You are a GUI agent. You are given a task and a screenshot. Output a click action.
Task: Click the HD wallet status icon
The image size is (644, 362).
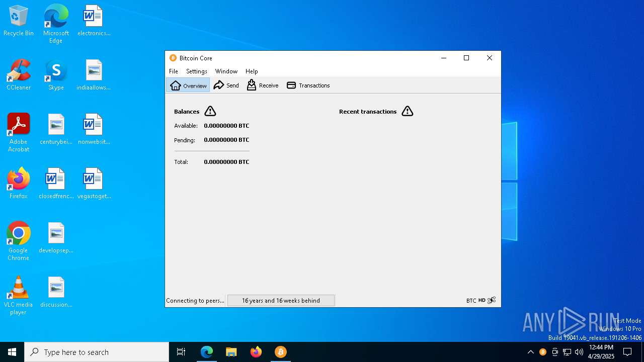point(482,301)
